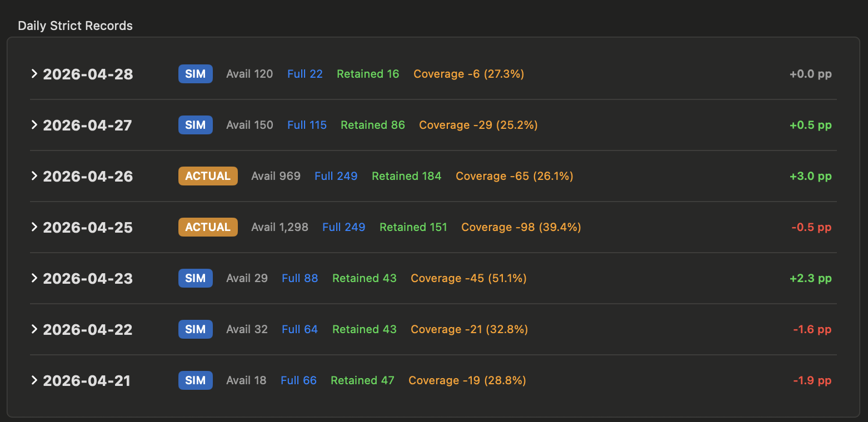
Task: Expand the 2026-04-26 record chevron
Action: click(34, 176)
